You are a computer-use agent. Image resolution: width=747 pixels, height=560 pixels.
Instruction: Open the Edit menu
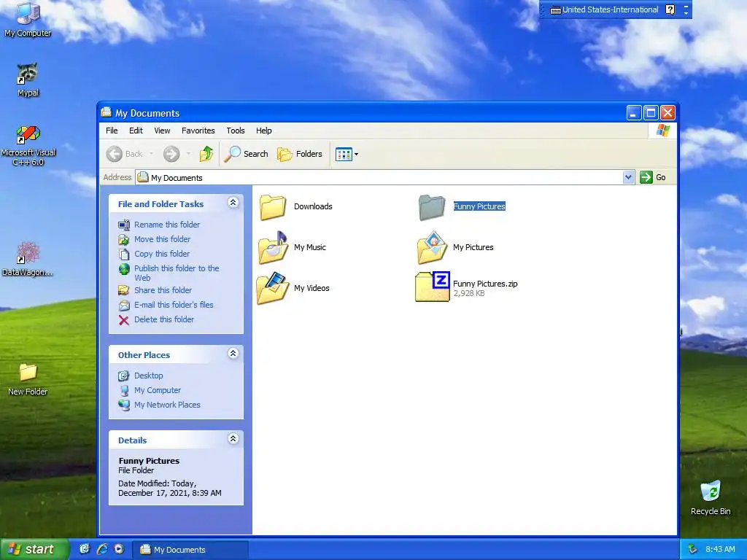pyautogui.click(x=136, y=131)
